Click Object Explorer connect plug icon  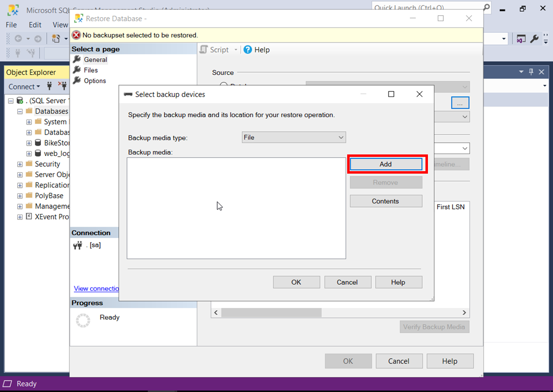point(49,86)
